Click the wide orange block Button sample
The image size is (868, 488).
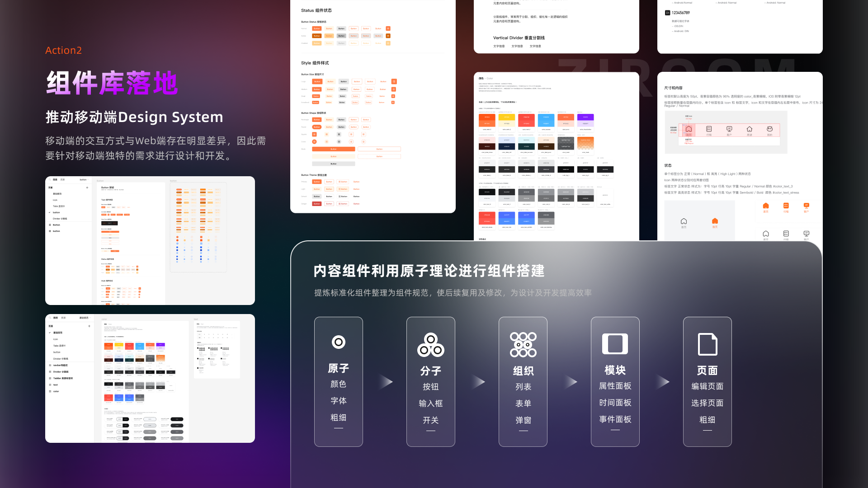(x=334, y=149)
